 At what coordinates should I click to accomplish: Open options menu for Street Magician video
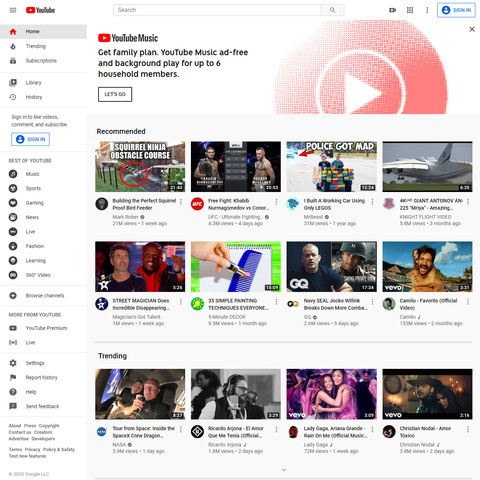click(181, 302)
